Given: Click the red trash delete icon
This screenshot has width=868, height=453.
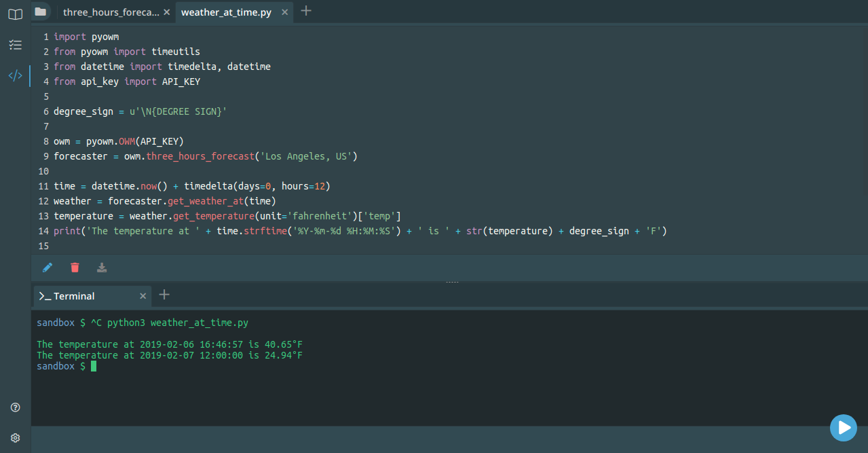Looking at the screenshot, I should pyautogui.click(x=75, y=267).
